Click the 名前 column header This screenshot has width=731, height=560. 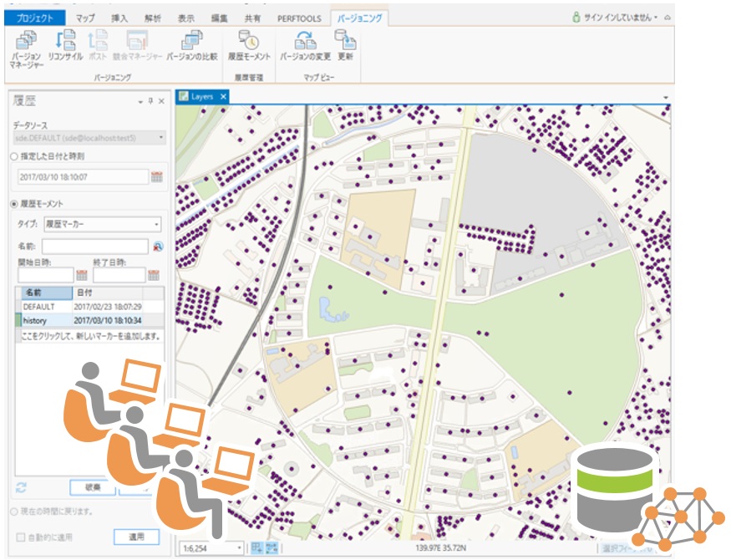(x=47, y=293)
